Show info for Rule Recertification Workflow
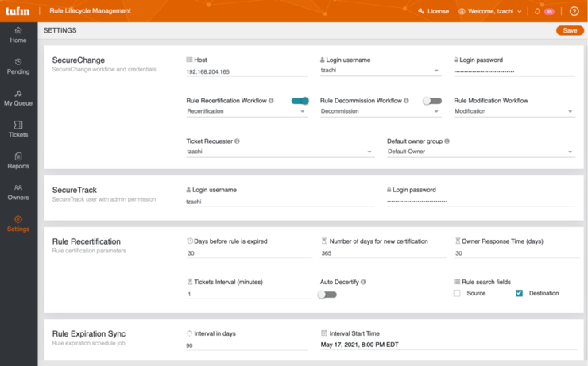Screen dimensions: 588x366 click(271, 100)
